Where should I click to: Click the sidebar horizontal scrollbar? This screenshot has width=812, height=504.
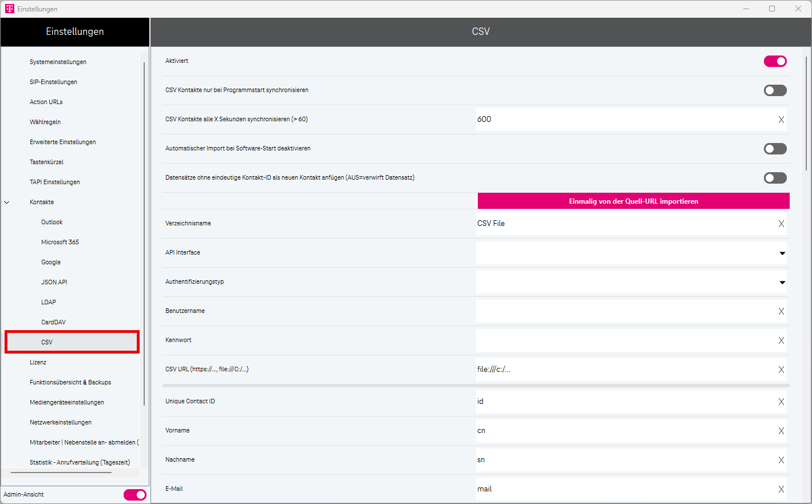(61, 473)
